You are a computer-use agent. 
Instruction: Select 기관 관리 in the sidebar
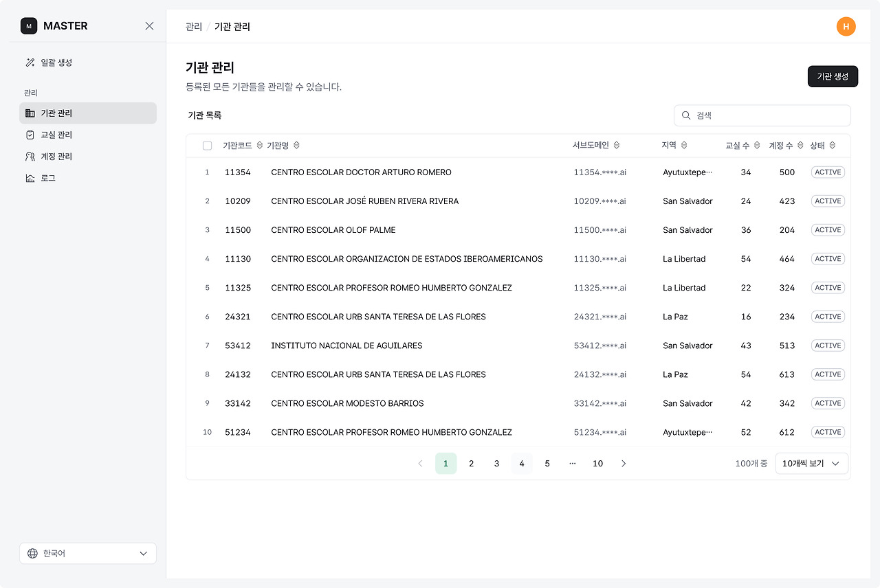[x=88, y=113]
